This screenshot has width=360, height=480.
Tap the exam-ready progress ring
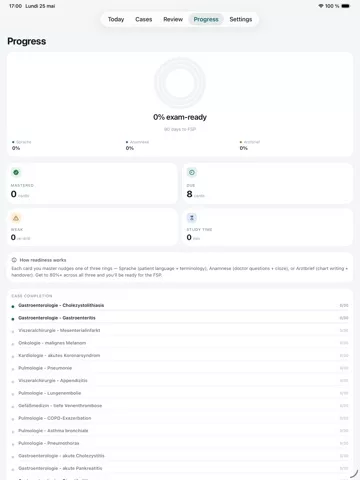[180, 83]
